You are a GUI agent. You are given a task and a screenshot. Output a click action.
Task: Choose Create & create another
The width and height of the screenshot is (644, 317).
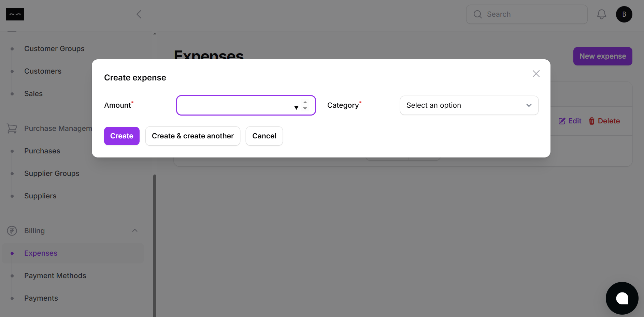[x=192, y=136]
